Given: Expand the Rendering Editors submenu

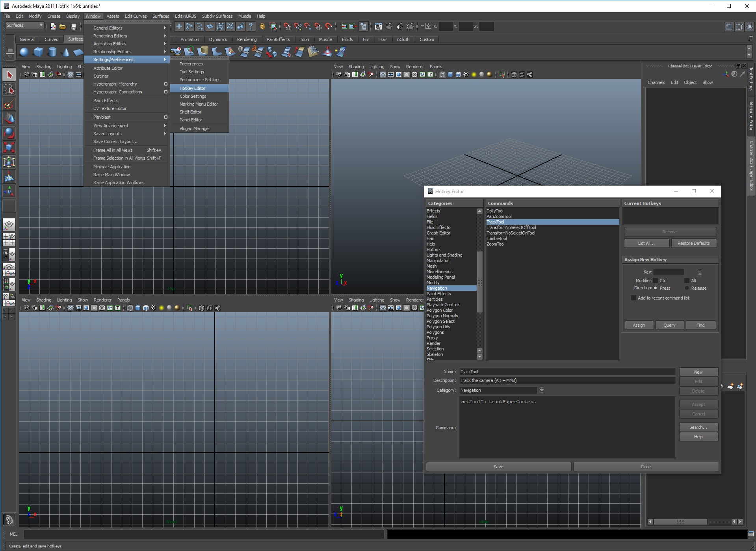Looking at the screenshot, I should click(127, 36).
